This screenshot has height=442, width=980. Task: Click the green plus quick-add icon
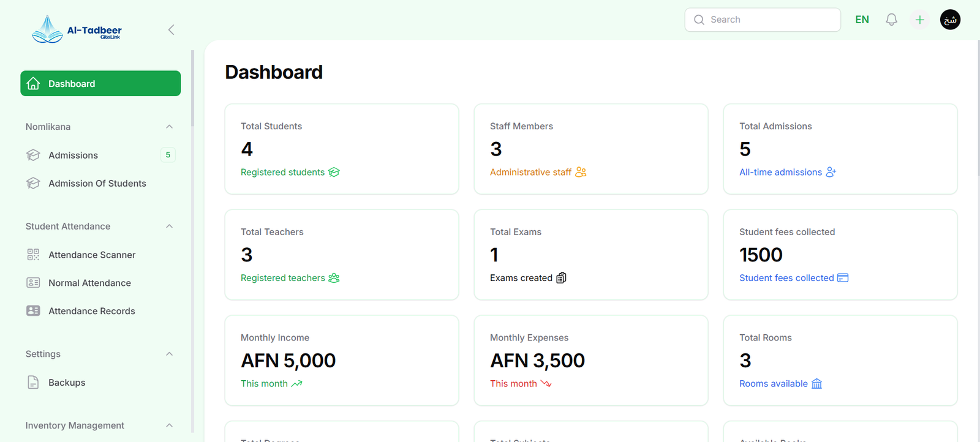[x=919, y=20]
